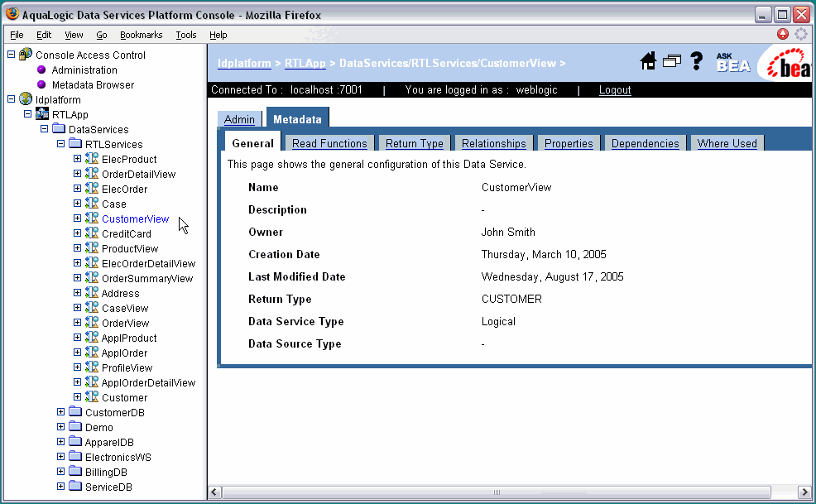Go to console home via house icon

tap(648, 61)
